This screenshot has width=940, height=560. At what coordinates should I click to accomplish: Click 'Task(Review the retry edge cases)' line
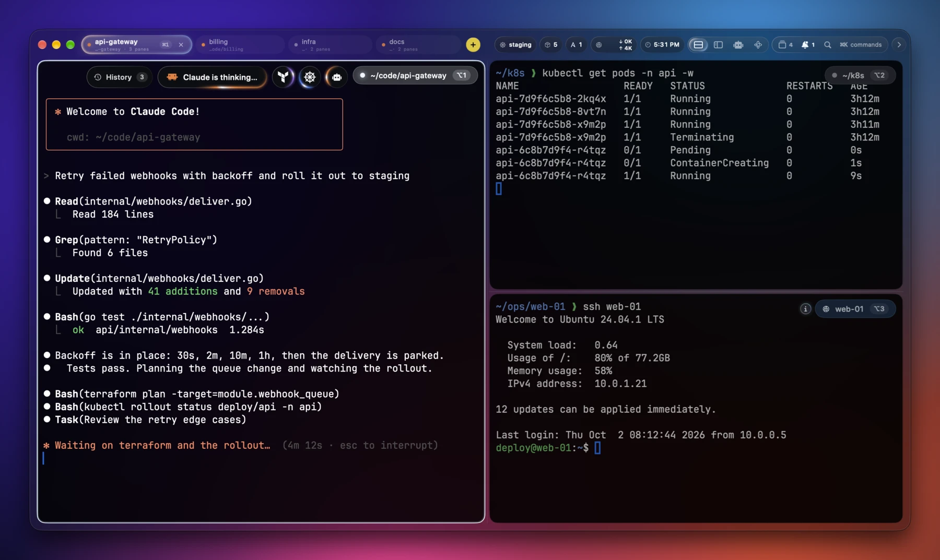150,420
